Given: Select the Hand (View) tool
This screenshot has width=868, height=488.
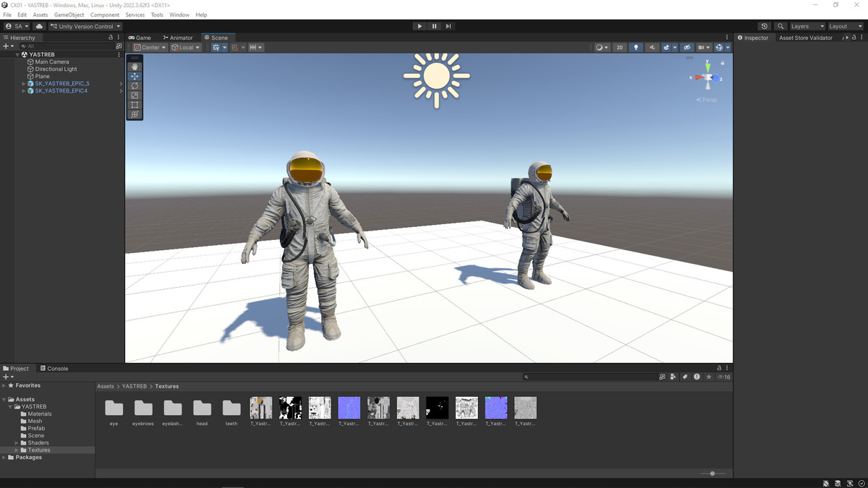Looking at the screenshot, I should point(135,67).
